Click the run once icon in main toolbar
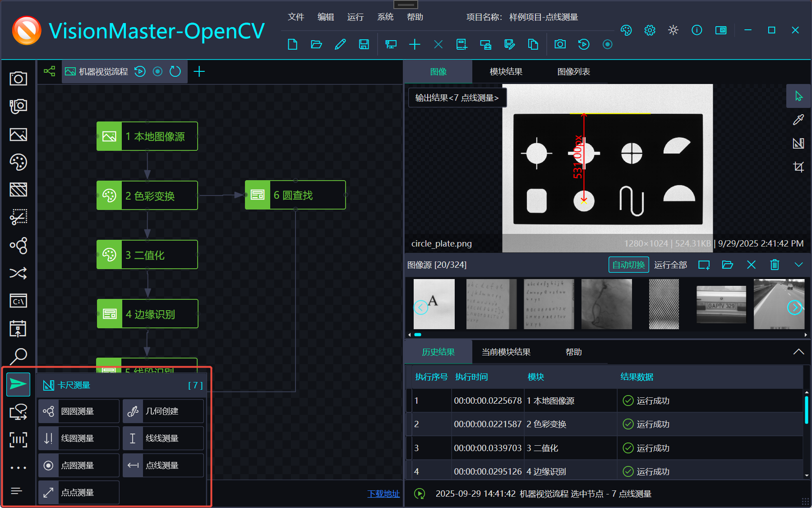812x508 pixels. [x=584, y=44]
